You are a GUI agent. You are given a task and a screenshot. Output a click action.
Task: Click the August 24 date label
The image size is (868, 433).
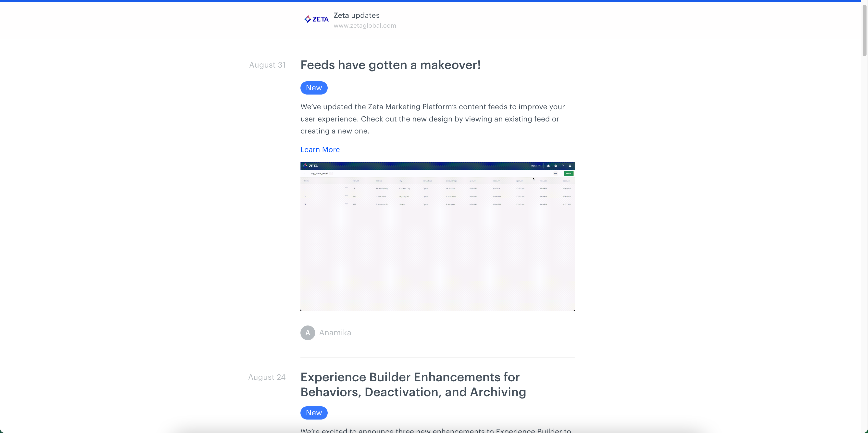267,377
